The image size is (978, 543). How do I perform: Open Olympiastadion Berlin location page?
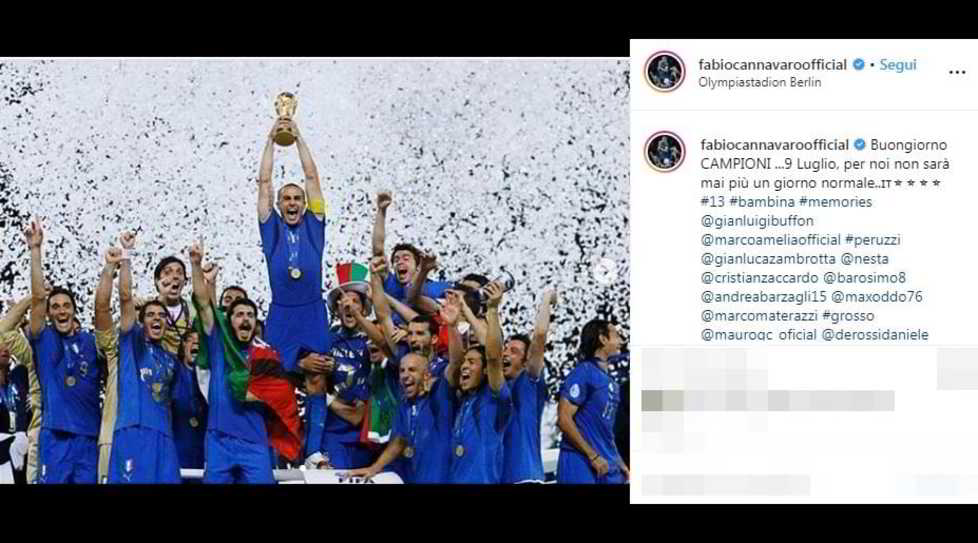point(760,82)
